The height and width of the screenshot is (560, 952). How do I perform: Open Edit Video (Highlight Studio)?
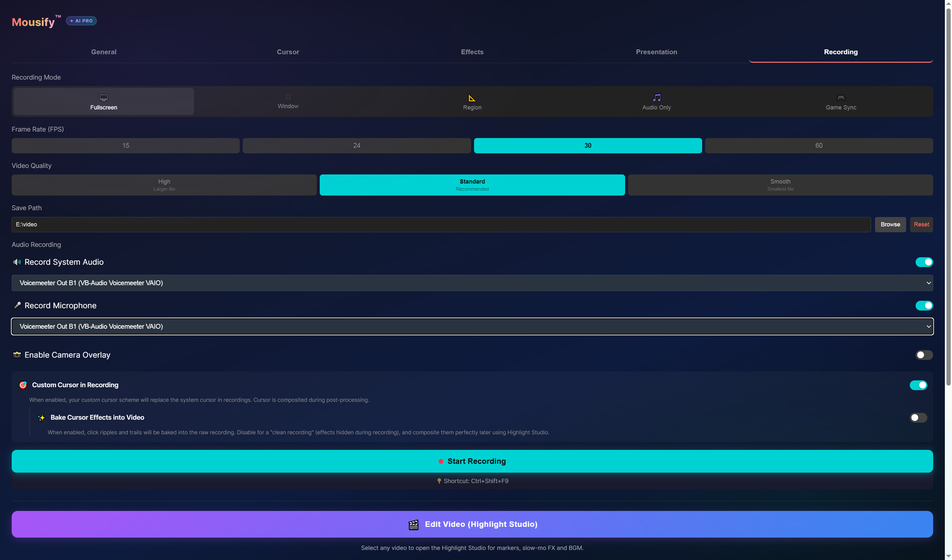tap(472, 525)
